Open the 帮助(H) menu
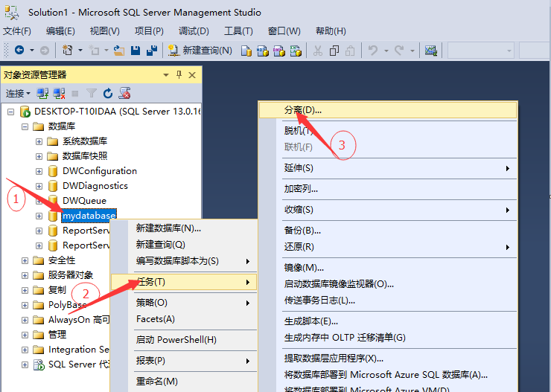The width and height of the screenshot is (551, 392). point(331,31)
